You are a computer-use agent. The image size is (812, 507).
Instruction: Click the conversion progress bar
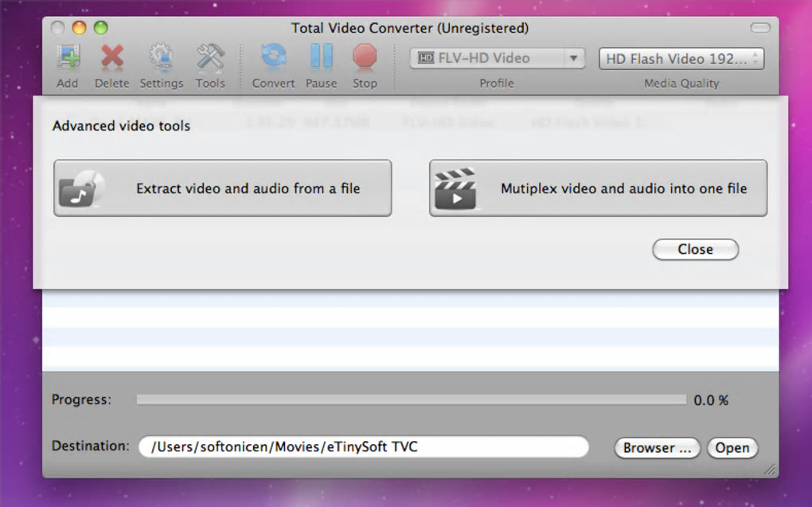(x=412, y=400)
